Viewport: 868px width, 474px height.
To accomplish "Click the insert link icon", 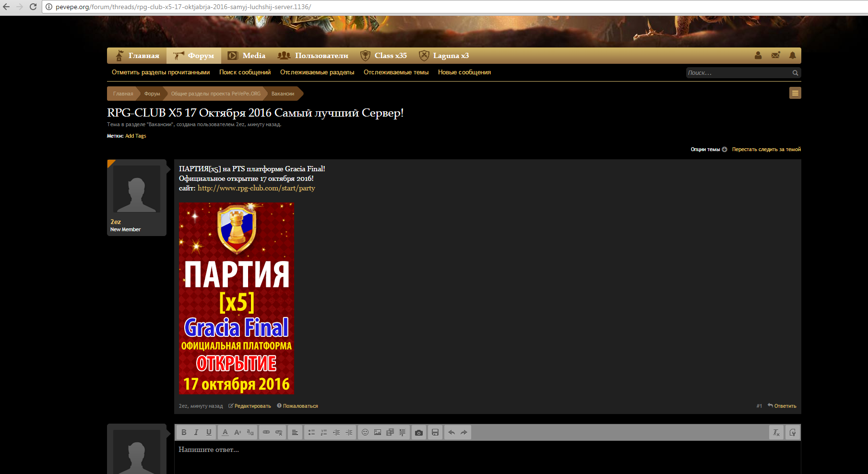I will [266, 432].
